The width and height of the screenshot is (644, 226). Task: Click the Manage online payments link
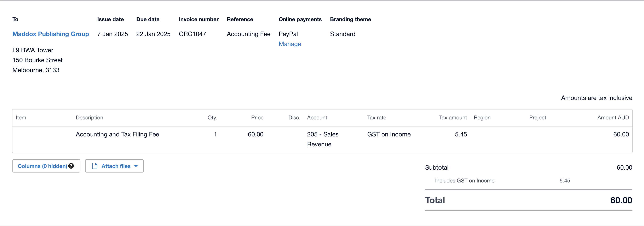coord(289,44)
